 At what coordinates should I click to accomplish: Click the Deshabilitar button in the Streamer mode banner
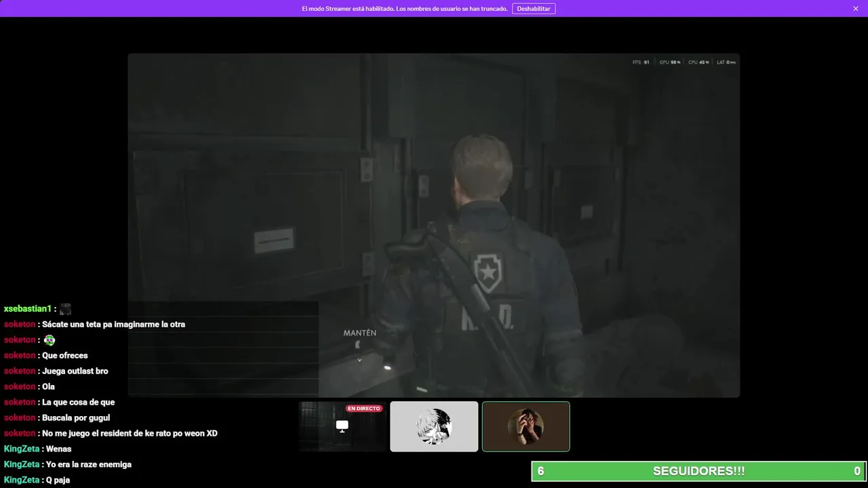pos(534,9)
